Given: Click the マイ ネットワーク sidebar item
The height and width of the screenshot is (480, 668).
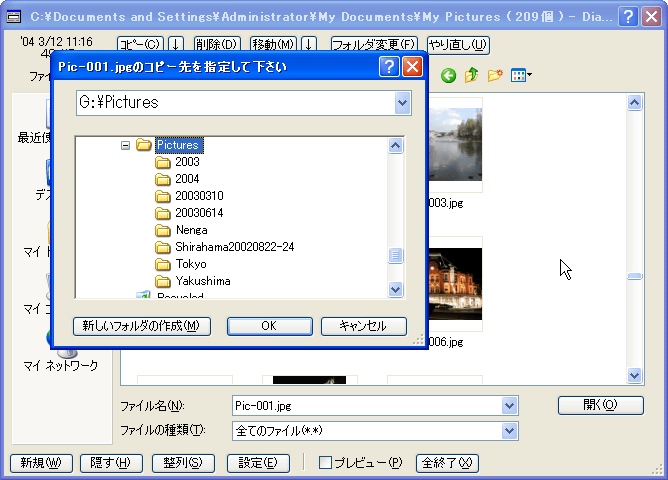Looking at the screenshot, I should (61, 365).
